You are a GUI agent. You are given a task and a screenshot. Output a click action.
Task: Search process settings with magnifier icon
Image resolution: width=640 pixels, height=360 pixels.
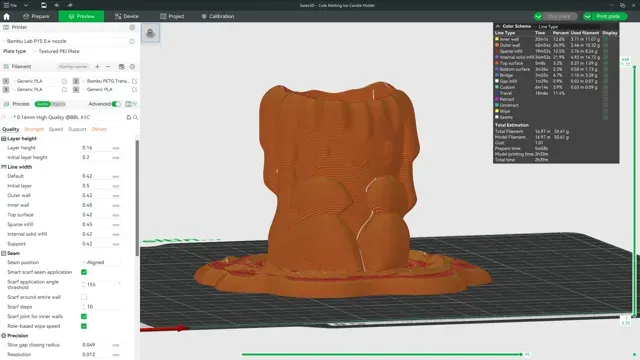click(x=136, y=118)
